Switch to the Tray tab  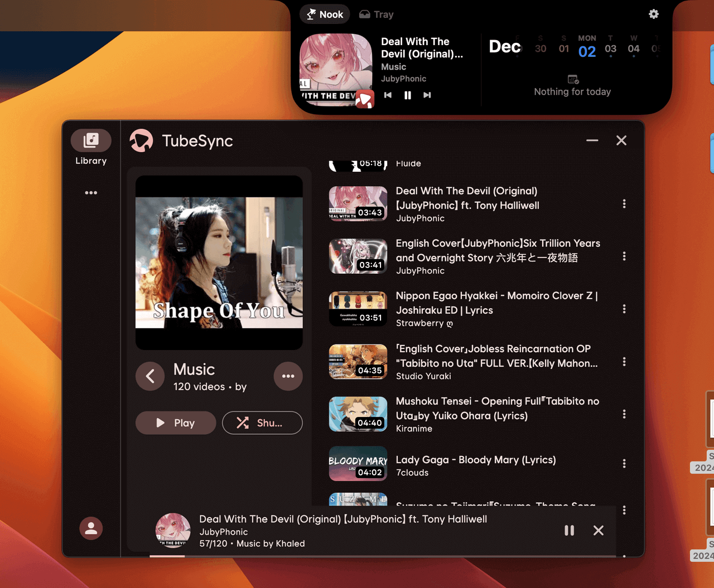click(x=377, y=14)
